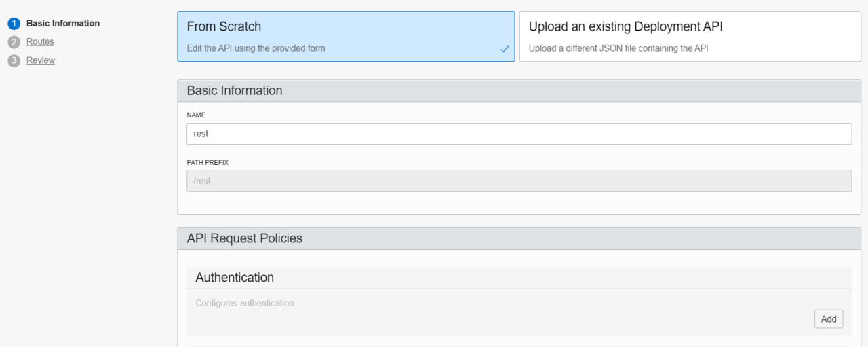Open the Routes step link
This screenshot has width=868, height=347.
coord(40,41)
